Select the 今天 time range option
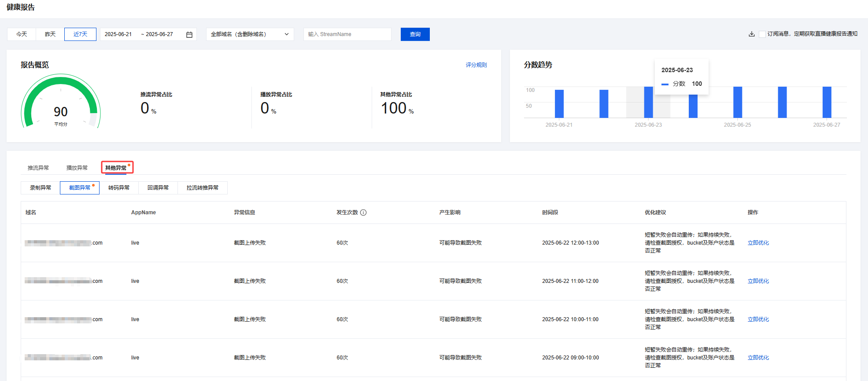Screen dimensions: 868x381 point(22,34)
